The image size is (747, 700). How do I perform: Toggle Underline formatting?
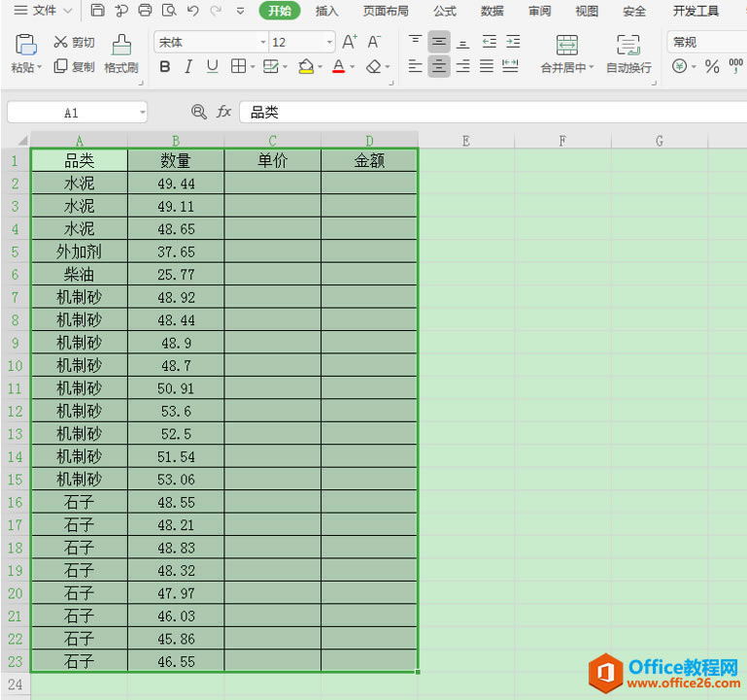click(x=212, y=66)
